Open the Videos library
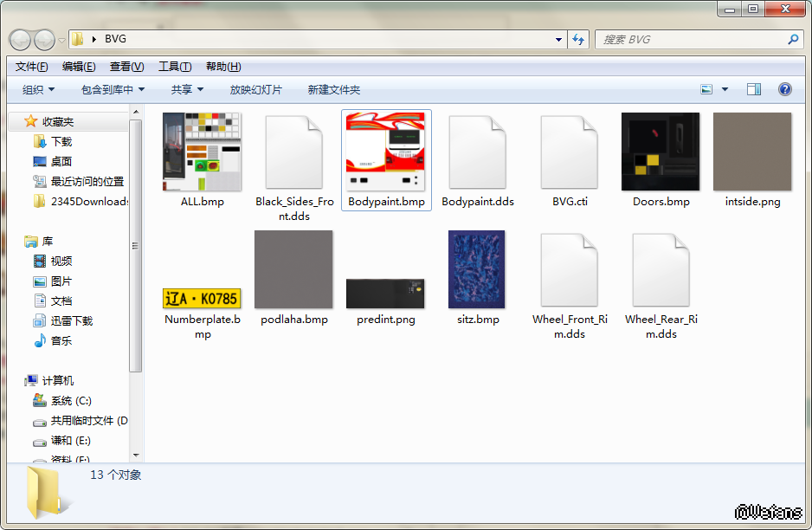 [x=61, y=261]
